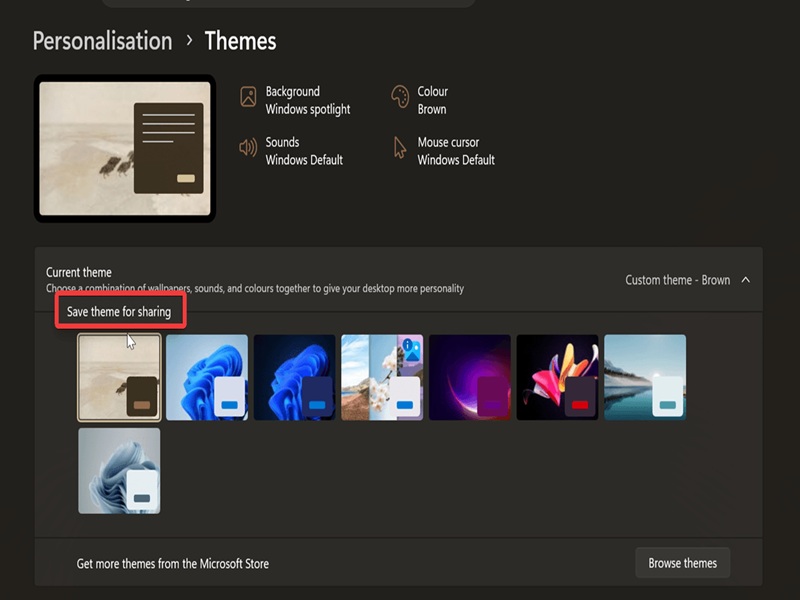
Task: Click the large theme preview image
Action: pyautogui.click(x=125, y=148)
